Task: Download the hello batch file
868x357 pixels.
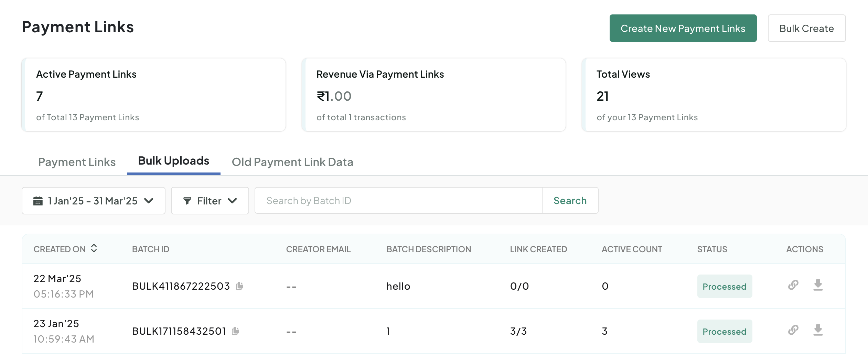Action: [818, 285]
